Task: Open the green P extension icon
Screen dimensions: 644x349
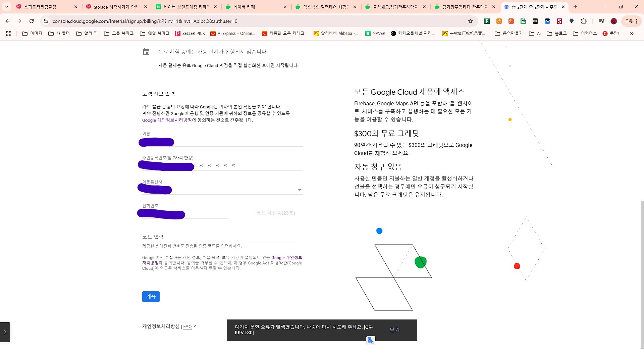Action: [x=487, y=21]
